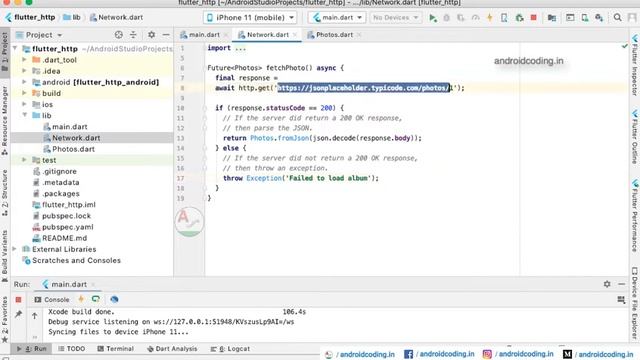The width and height of the screenshot is (640, 360).
Task: Click Hot Restart green icon in Run panel
Action: pos(96,299)
